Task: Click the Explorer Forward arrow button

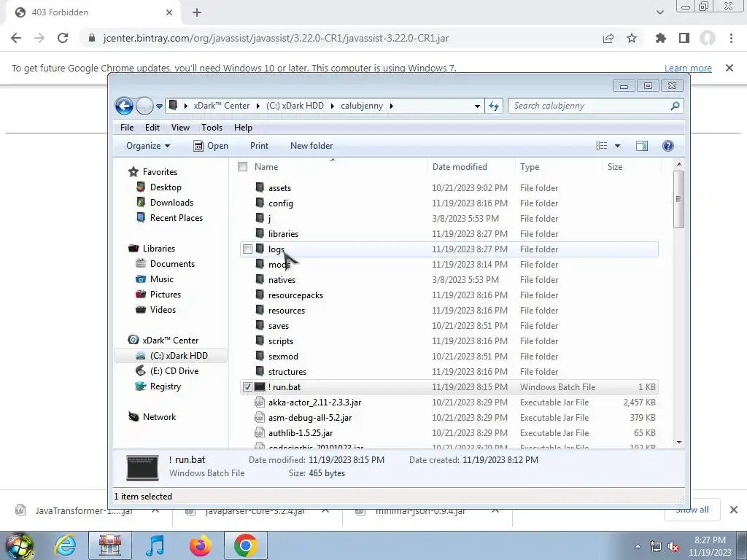Action: [144, 106]
